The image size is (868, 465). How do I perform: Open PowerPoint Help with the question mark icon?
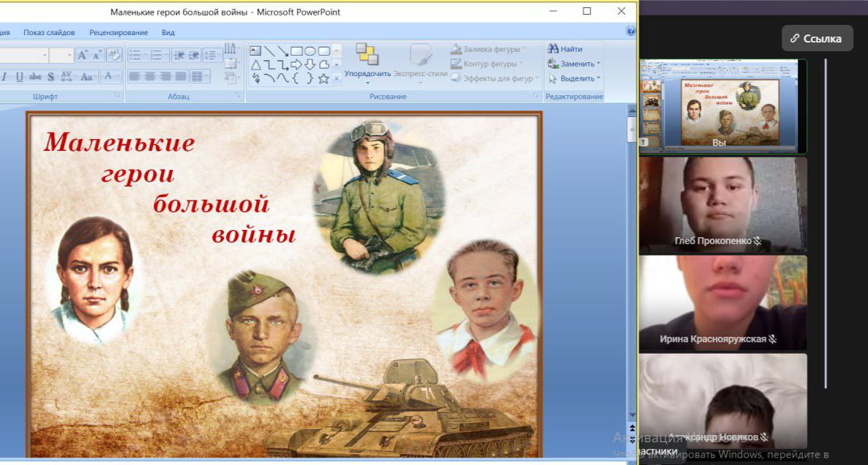631,31
